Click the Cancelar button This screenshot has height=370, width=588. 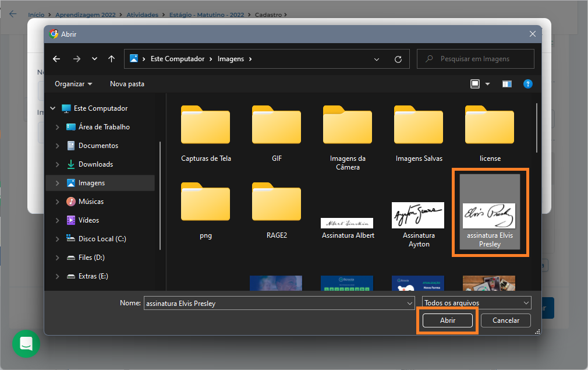click(x=505, y=320)
